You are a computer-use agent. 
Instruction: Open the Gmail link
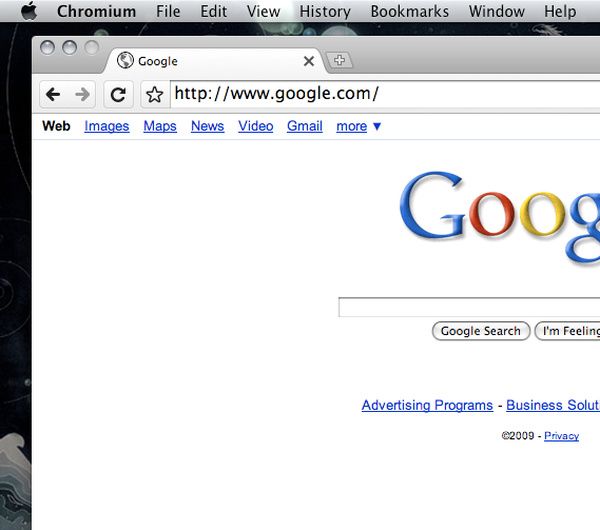[305, 126]
